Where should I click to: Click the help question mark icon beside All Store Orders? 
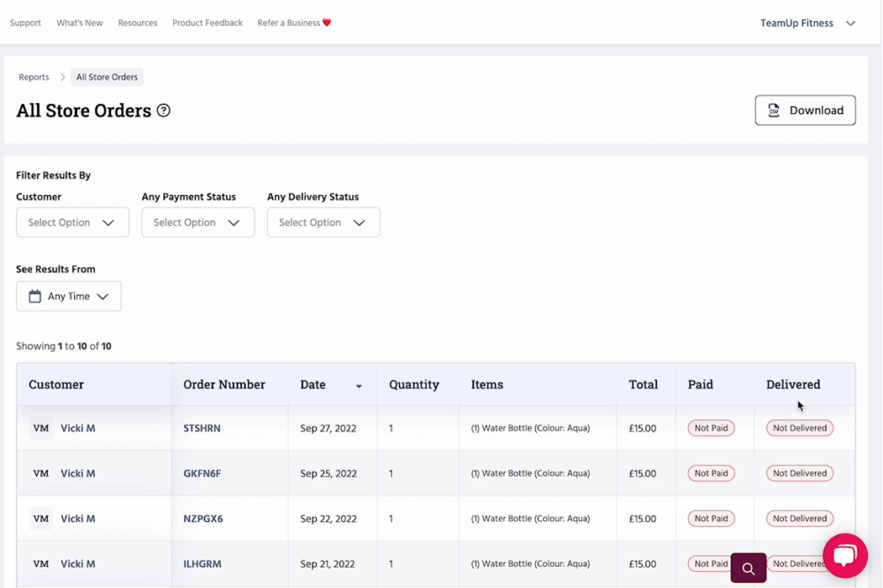pyautogui.click(x=163, y=111)
